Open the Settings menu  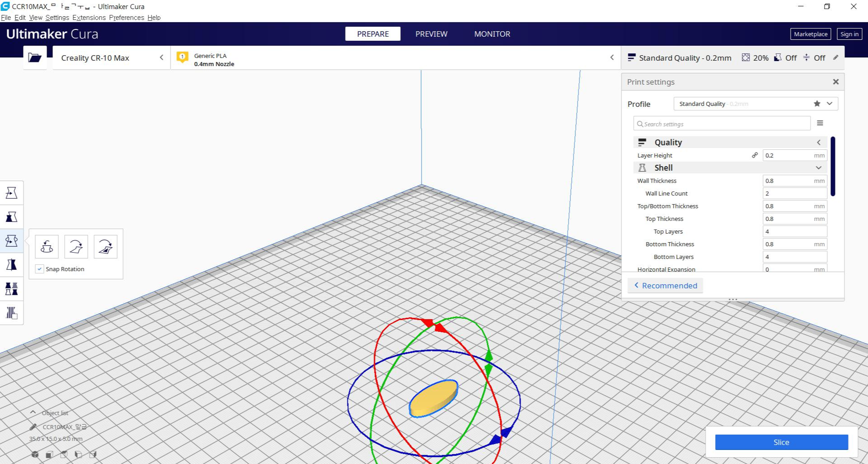(57, 18)
